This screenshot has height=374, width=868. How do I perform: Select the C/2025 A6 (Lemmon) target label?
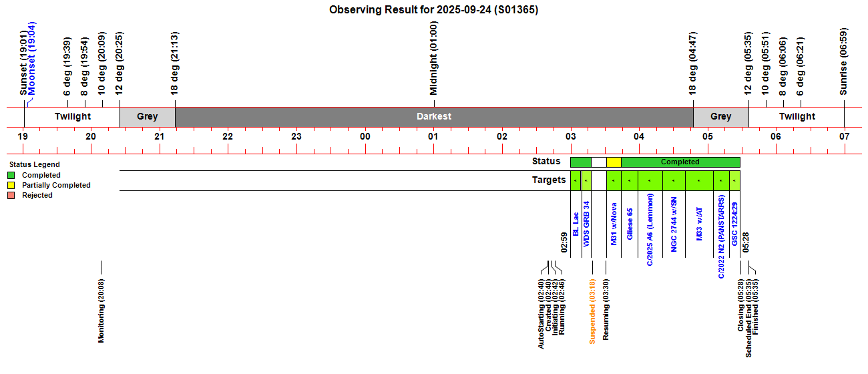pyautogui.click(x=650, y=230)
